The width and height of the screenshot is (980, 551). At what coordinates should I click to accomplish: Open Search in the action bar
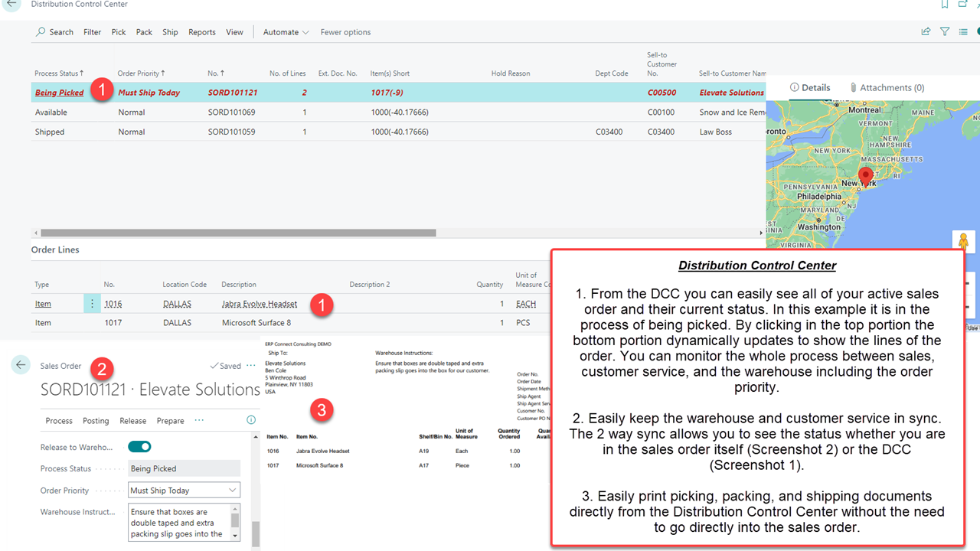click(54, 32)
